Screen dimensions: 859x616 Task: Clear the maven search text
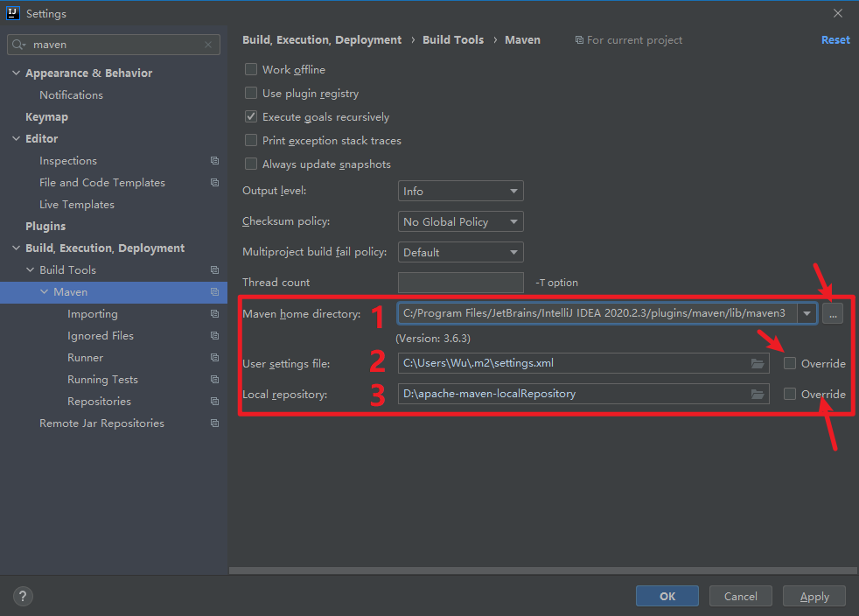tap(208, 45)
